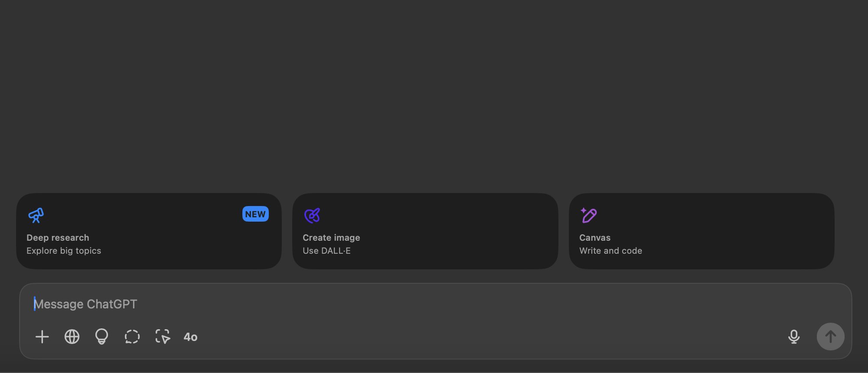
Task: Click the telescope Deep research icon
Action: [x=36, y=215]
